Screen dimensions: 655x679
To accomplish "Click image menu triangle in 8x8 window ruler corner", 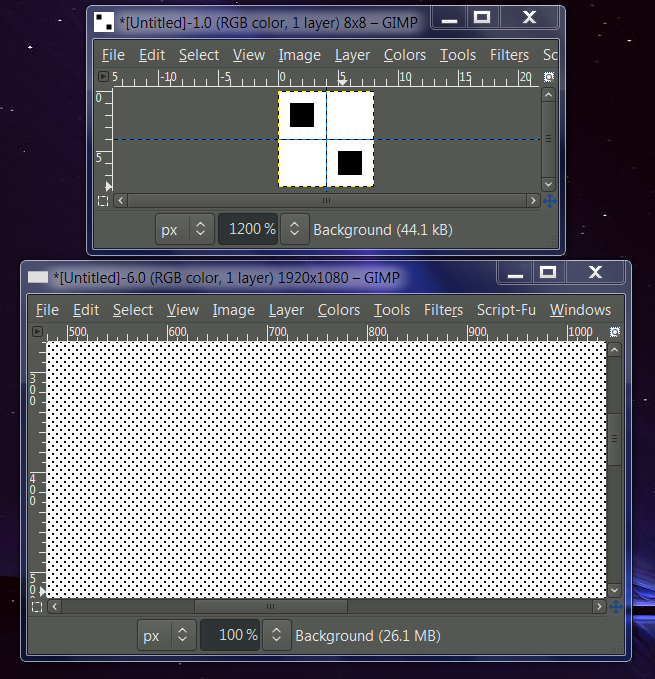I will point(103,77).
